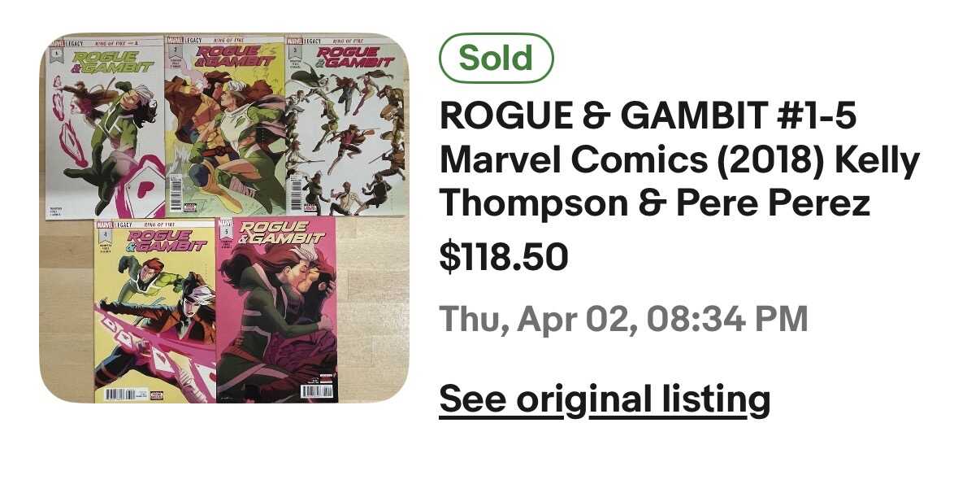Click the pink cover showing the kiss

click(276, 313)
